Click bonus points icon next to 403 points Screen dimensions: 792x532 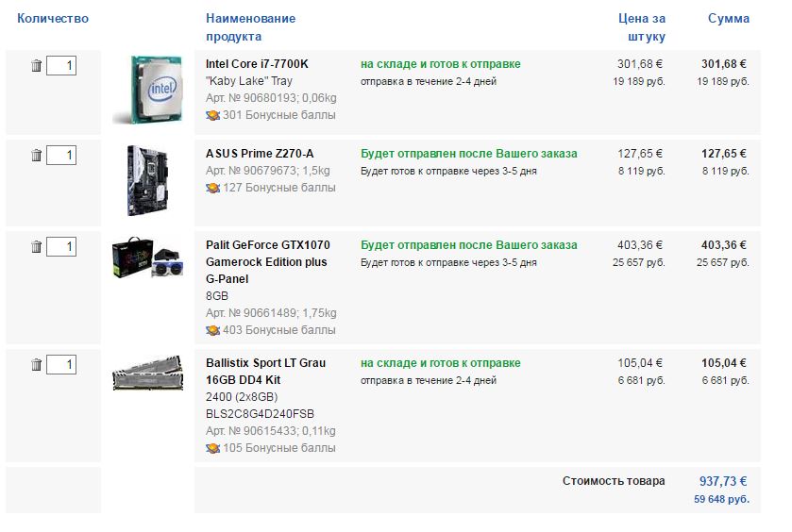pyautogui.click(x=212, y=330)
